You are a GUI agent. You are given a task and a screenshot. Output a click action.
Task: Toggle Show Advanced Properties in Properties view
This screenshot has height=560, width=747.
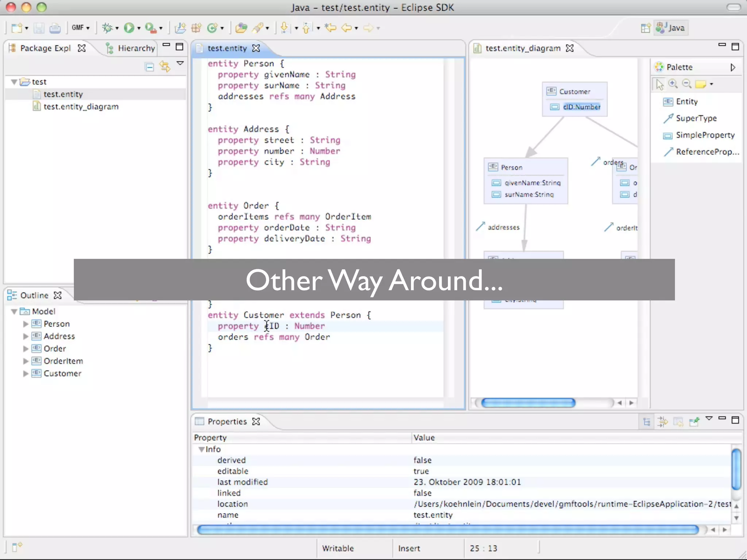pos(662,422)
